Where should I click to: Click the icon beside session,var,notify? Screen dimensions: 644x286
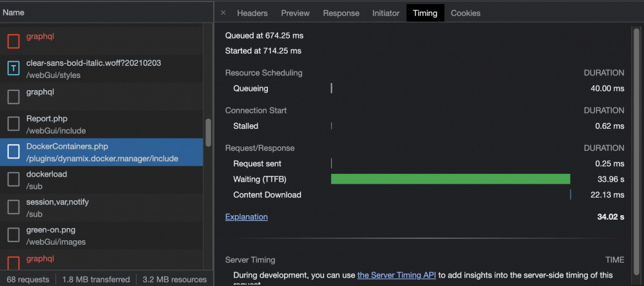click(x=14, y=207)
